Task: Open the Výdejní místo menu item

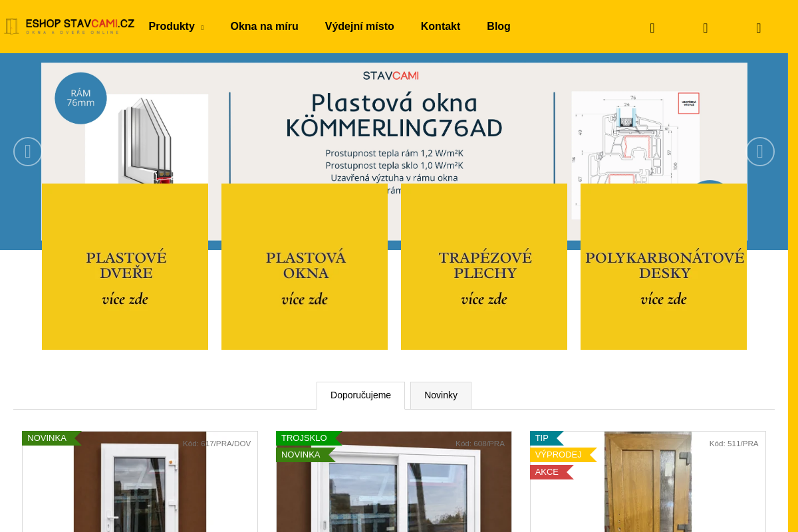Action: [x=359, y=27]
